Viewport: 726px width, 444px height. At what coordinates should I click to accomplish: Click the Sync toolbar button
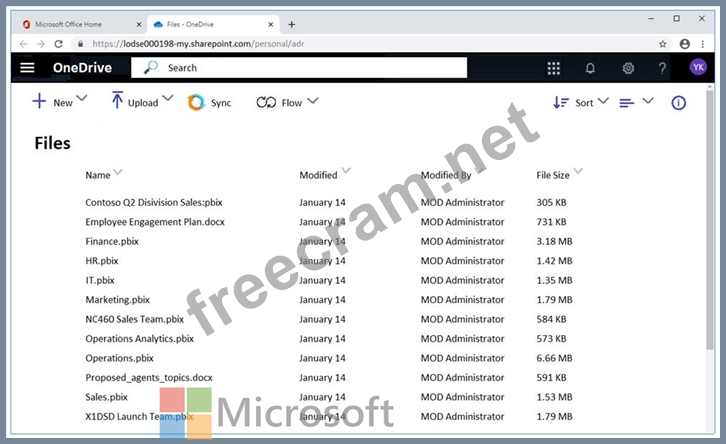click(209, 102)
